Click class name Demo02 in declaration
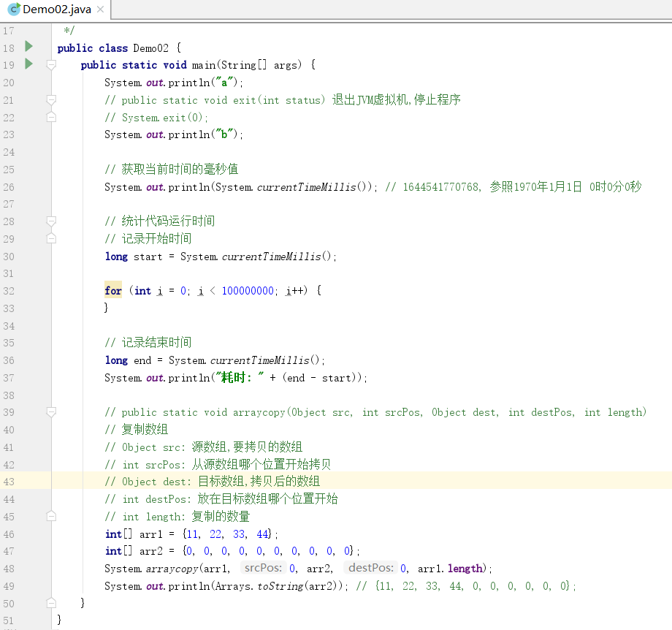 click(x=151, y=48)
